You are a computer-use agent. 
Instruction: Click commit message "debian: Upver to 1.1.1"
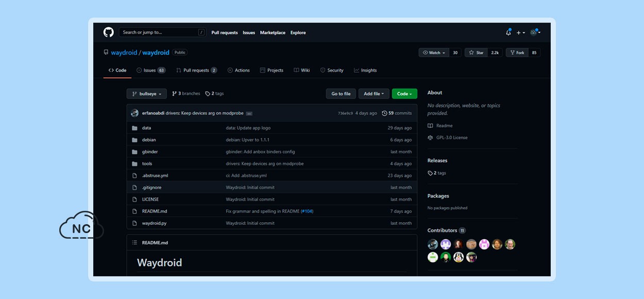(248, 140)
